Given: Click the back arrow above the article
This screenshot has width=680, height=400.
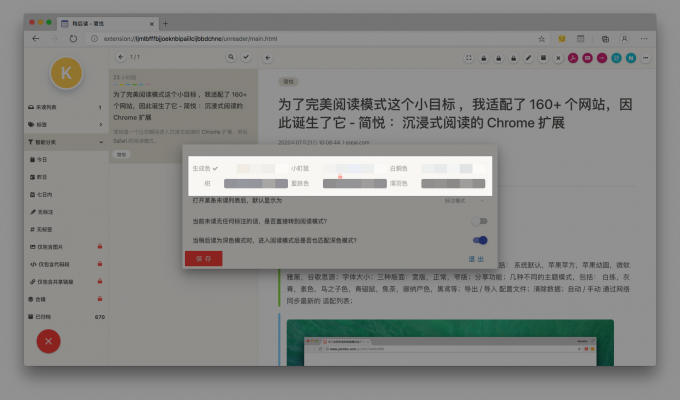Looking at the screenshot, I should [x=268, y=58].
